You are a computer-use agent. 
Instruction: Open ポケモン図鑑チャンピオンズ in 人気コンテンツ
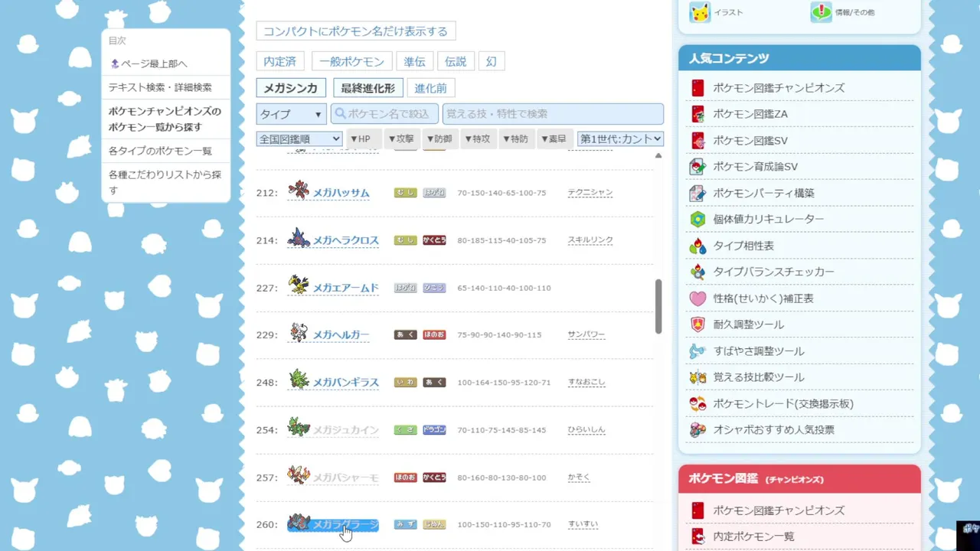[x=779, y=88]
